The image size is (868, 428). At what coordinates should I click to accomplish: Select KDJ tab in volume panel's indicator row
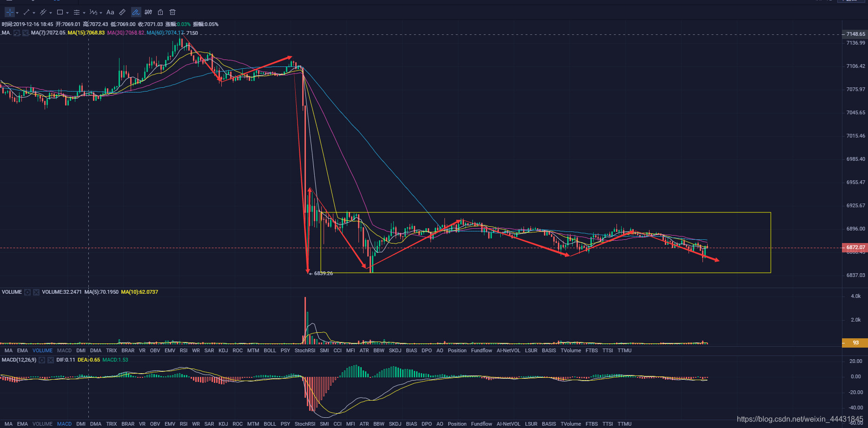223,351
